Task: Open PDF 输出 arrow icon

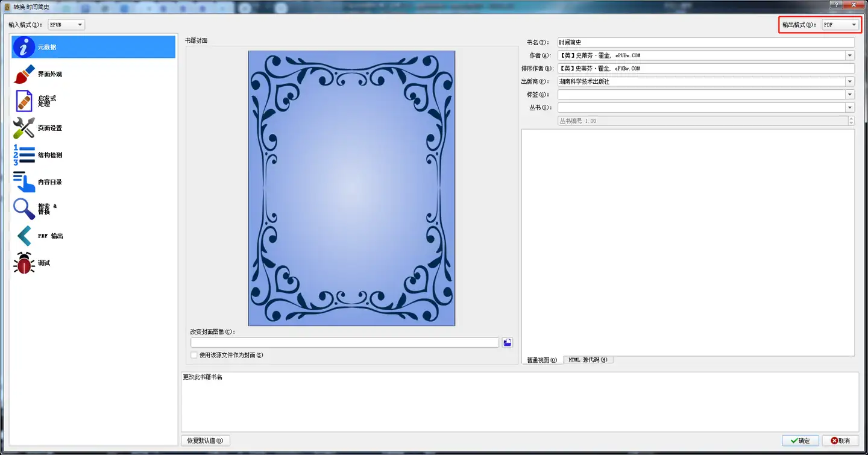Action: (x=24, y=236)
